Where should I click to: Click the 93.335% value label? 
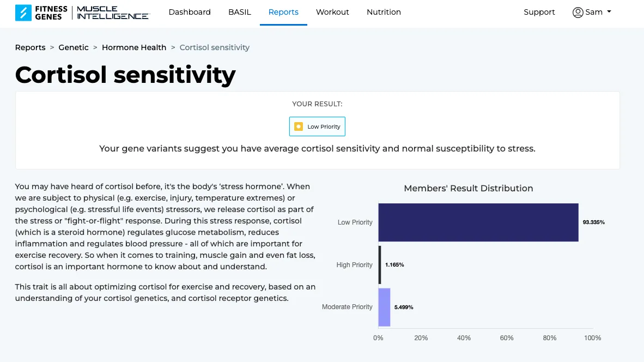[593, 222]
